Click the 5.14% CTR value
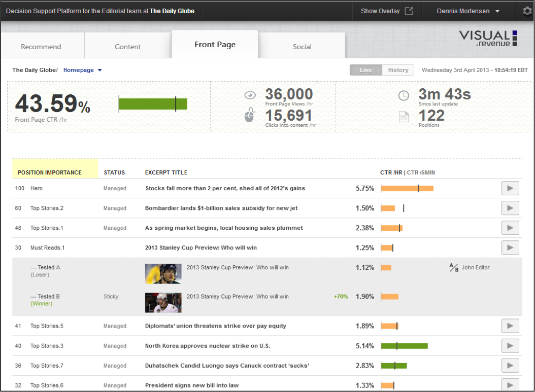The image size is (535, 392). 365,346
